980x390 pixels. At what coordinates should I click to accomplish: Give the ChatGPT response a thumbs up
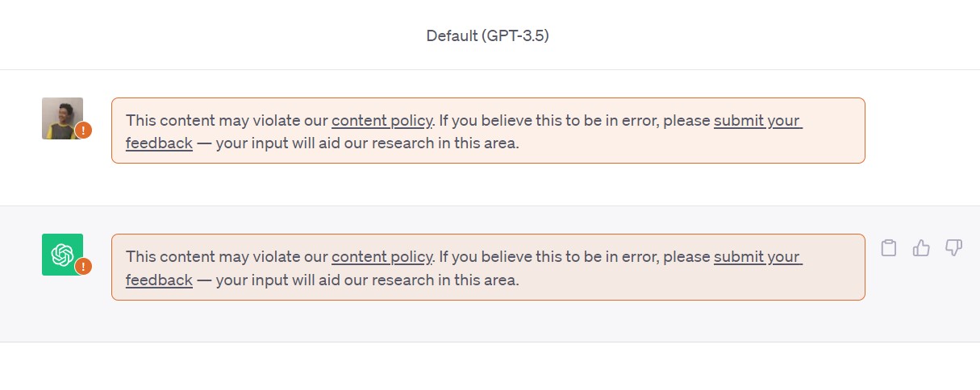coord(921,248)
